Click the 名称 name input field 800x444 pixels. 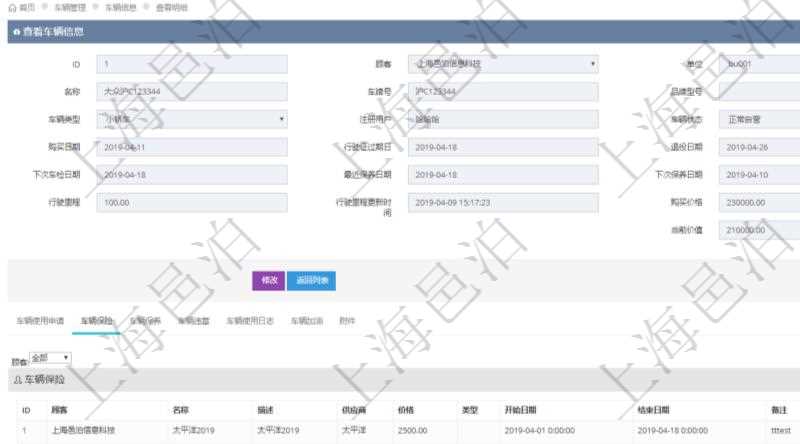pos(191,92)
